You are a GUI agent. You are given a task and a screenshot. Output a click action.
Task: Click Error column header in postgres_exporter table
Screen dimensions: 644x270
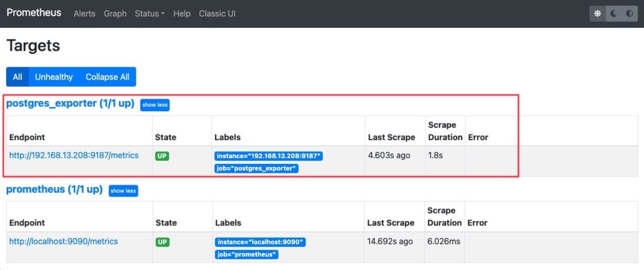pyautogui.click(x=478, y=137)
